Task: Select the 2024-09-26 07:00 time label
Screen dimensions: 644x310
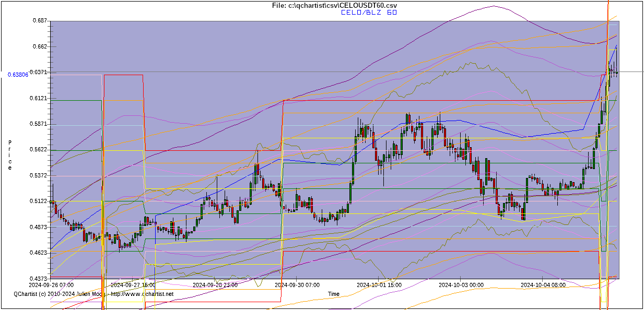Action: click(x=51, y=285)
